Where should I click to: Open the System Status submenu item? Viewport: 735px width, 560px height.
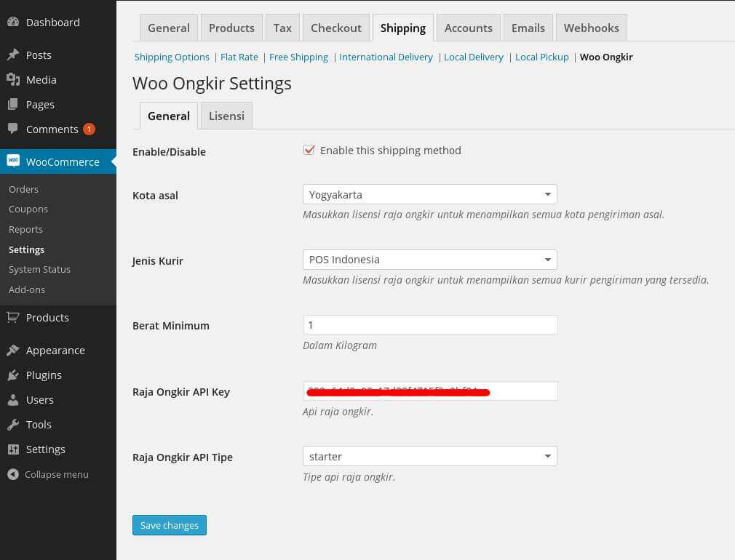[39, 270]
